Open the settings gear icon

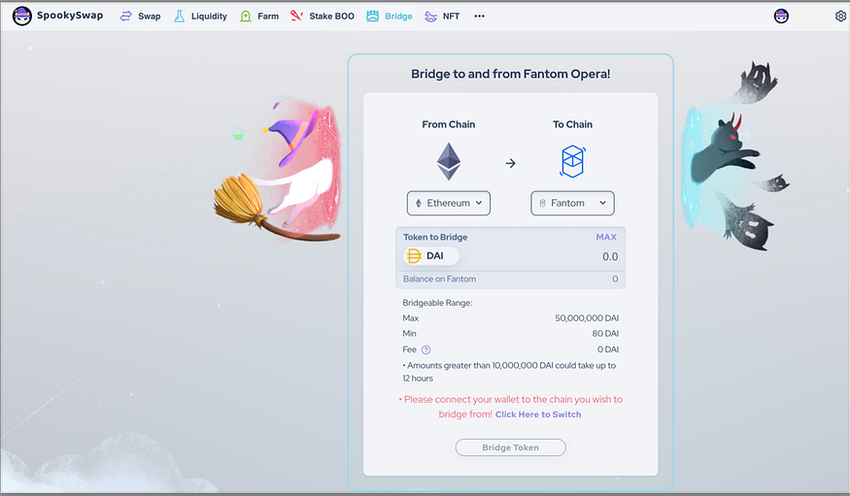[x=840, y=16]
